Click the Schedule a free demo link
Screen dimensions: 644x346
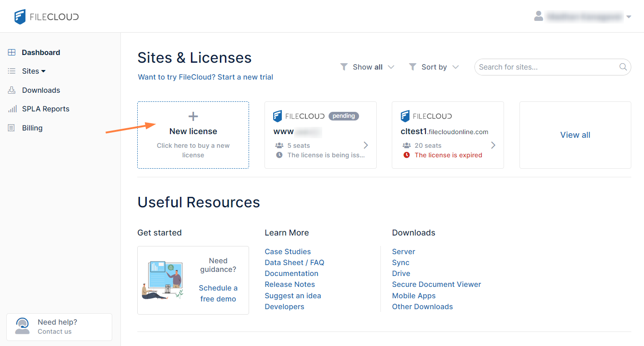click(218, 293)
